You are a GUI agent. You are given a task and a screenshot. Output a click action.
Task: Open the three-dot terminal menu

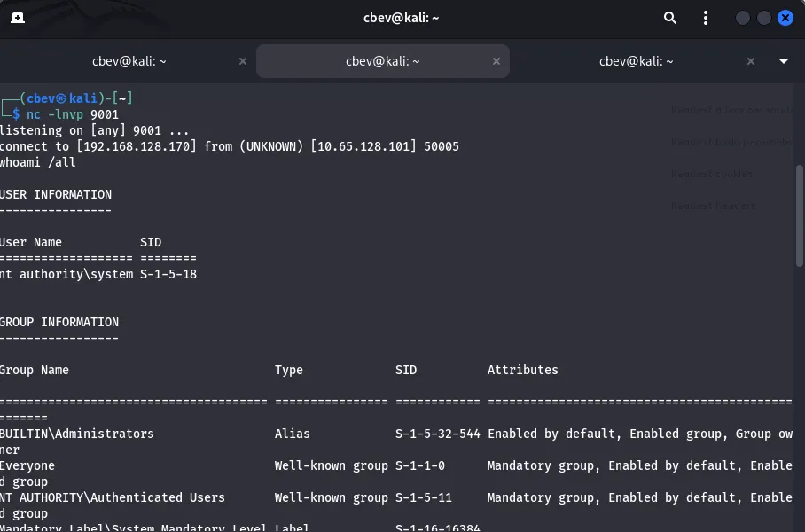point(706,18)
